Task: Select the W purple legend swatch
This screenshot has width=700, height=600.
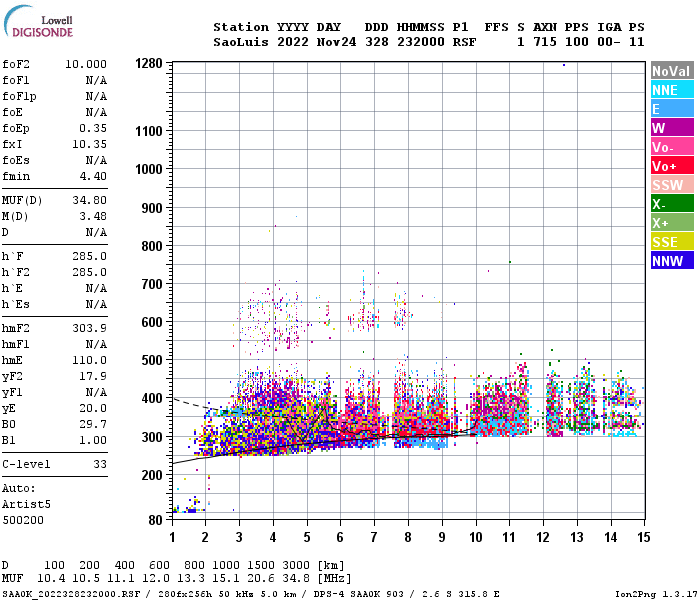Action: click(x=672, y=128)
